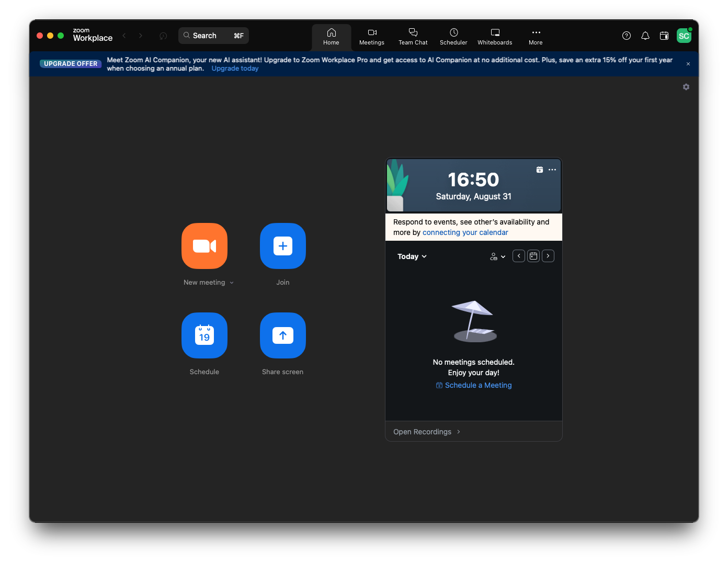
Task: Click the Schedule a Meeting link
Action: 474,385
